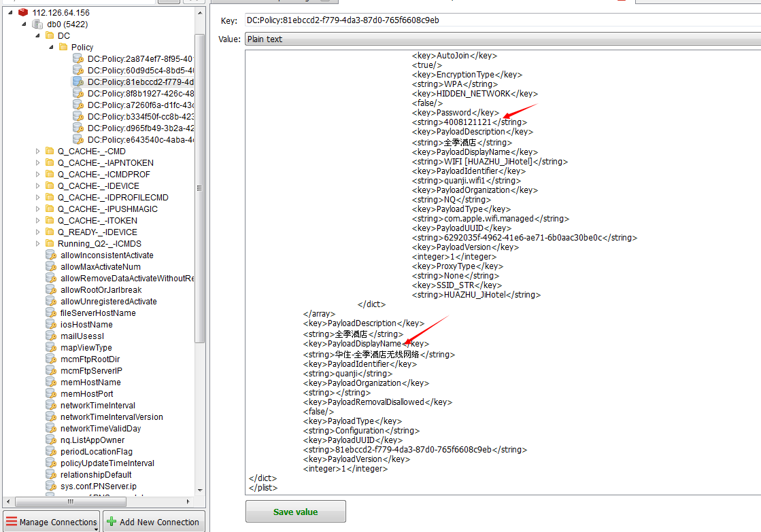Viewport: 761px width, 532px height.
Task: Select allowUnregisteredActivate key
Action: click(109, 301)
